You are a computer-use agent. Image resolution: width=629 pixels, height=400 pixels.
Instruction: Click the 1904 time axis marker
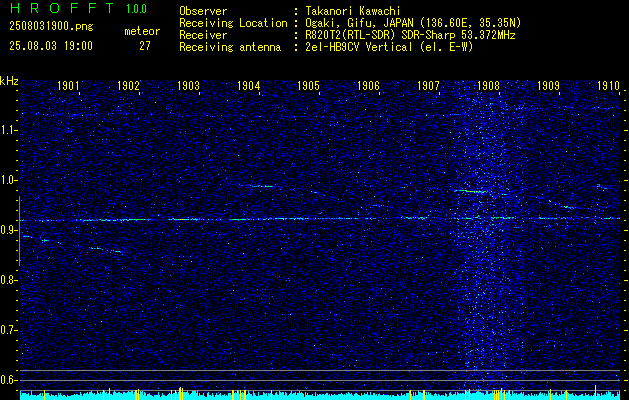(248, 85)
